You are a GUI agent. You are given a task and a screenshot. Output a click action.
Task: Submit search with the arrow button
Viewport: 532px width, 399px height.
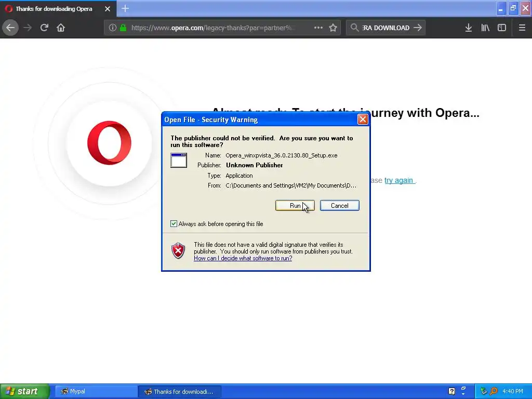(418, 28)
